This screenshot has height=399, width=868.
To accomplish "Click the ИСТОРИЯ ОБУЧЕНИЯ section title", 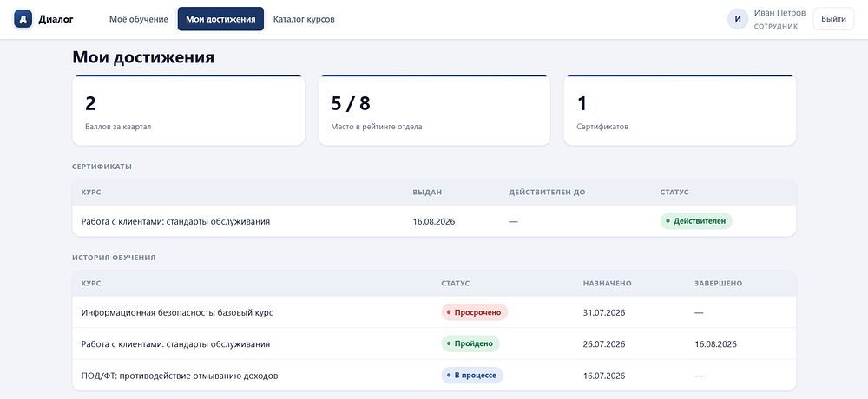I will tap(114, 258).
